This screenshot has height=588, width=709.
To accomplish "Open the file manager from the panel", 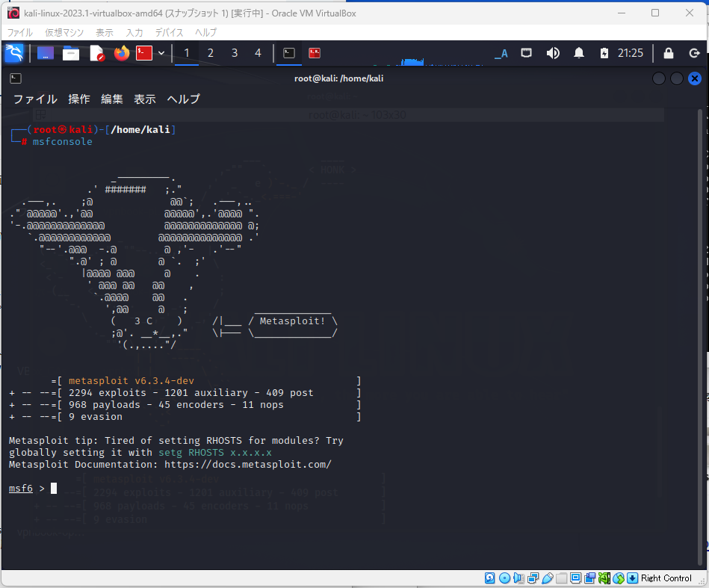I will [x=71, y=53].
